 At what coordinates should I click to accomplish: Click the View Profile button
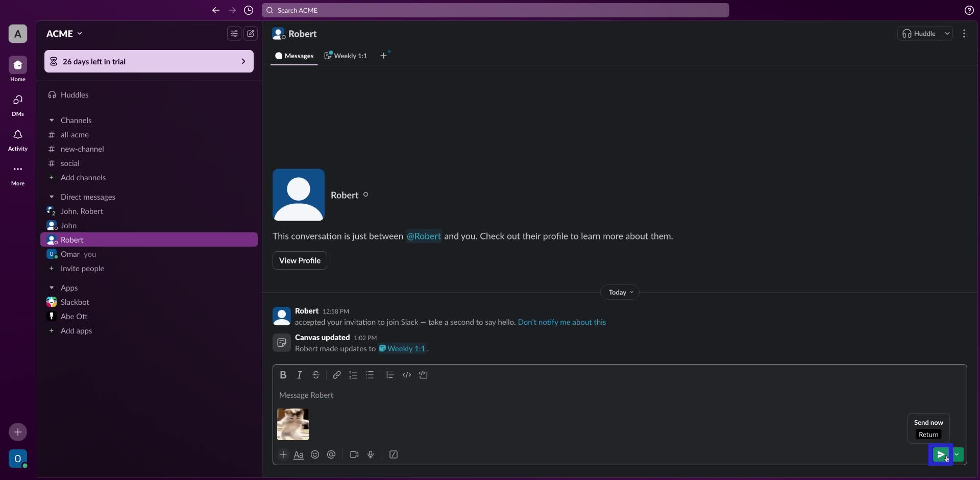click(x=300, y=260)
